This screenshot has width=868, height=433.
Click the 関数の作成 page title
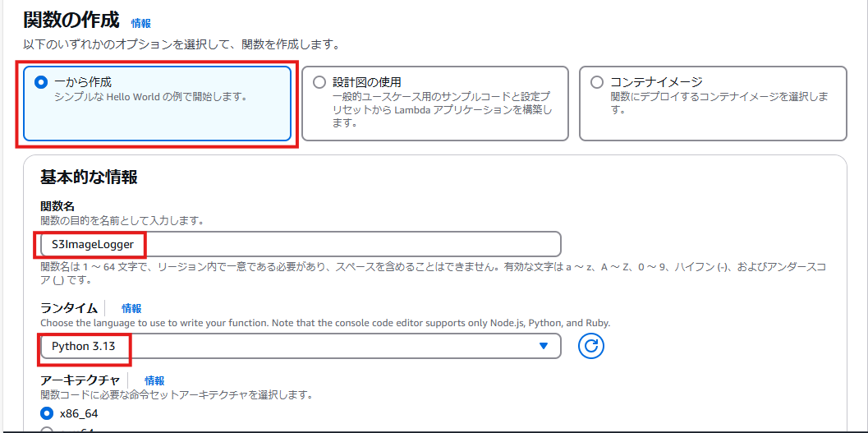(71, 21)
